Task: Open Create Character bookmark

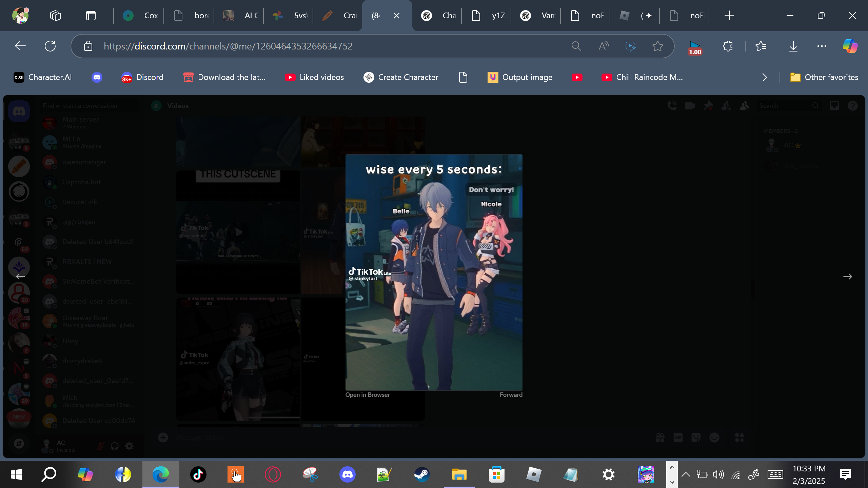Action: click(401, 77)
